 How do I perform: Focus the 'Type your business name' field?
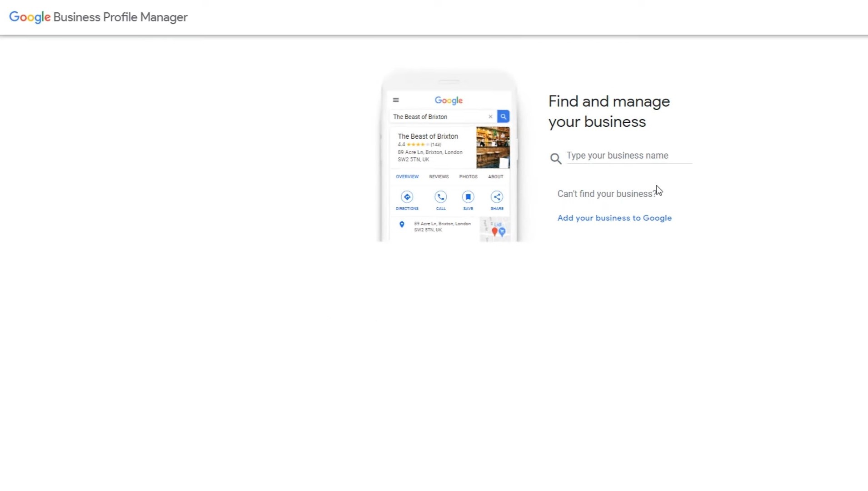click(629, 155)
